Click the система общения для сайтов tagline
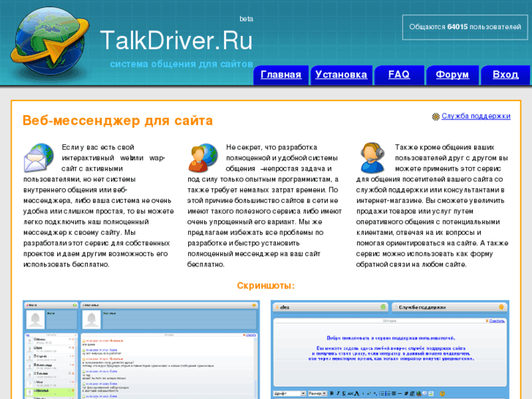This screenshot has width=532, height=399. pyautogui.click(x=181, y=64)
